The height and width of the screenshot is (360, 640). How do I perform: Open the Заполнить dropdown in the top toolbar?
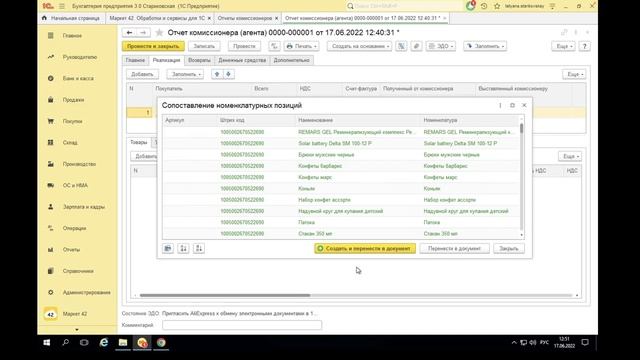click(x=485, y=46)
